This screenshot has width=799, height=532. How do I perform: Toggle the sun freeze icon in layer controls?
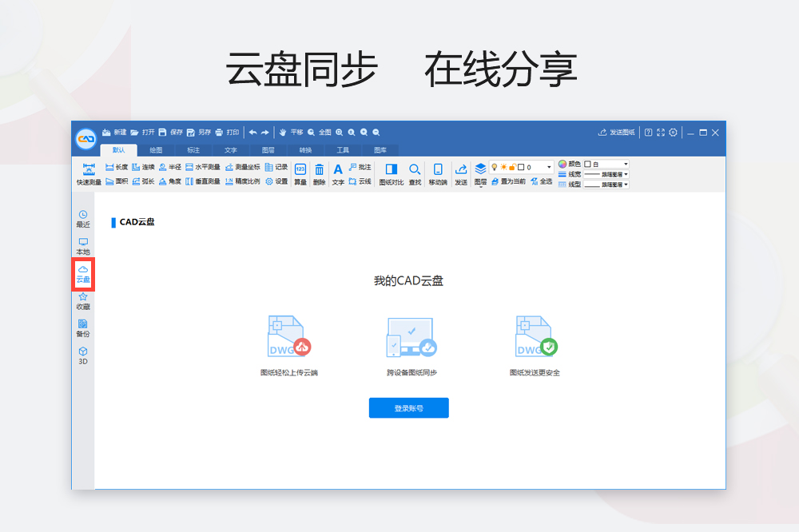point(503,166)
